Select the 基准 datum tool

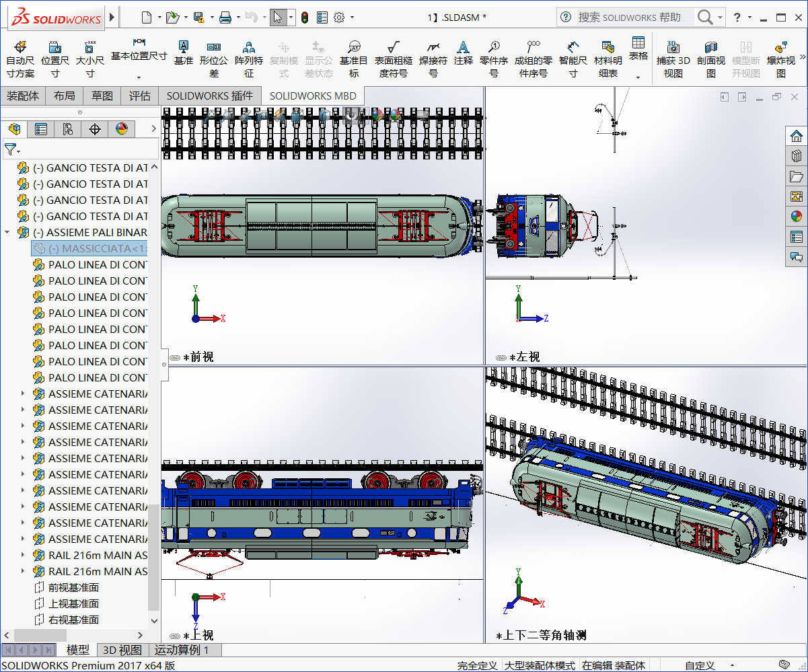183,52
